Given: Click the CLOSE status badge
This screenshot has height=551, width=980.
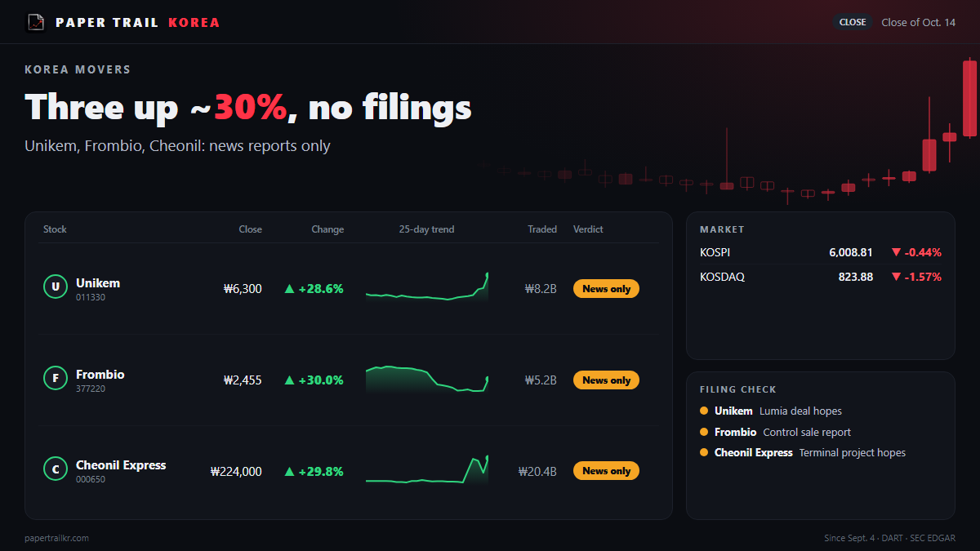Looking at the screenshot, I should pyautogui.click(x=853, y=22).
